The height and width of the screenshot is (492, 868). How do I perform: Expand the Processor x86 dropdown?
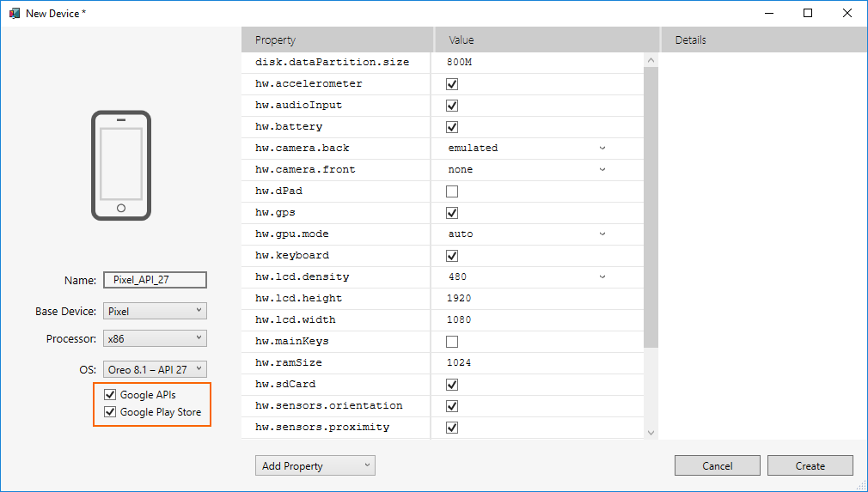(155, 339)
